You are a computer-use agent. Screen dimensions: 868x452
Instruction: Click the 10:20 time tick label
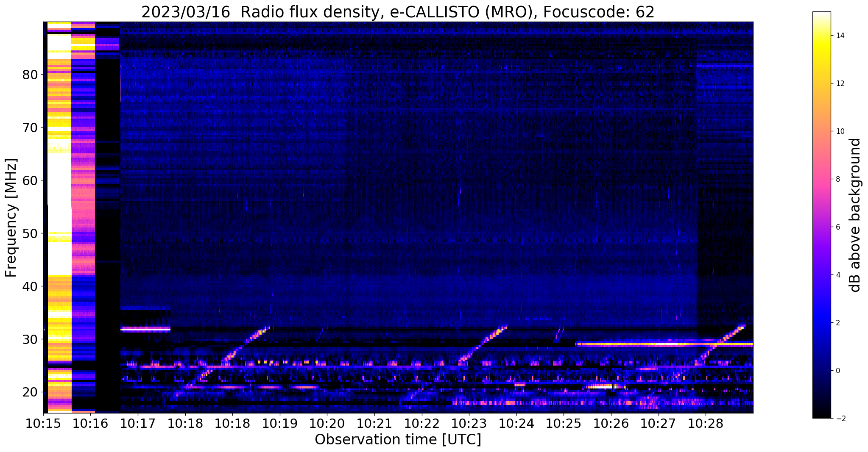click(327, 424)
